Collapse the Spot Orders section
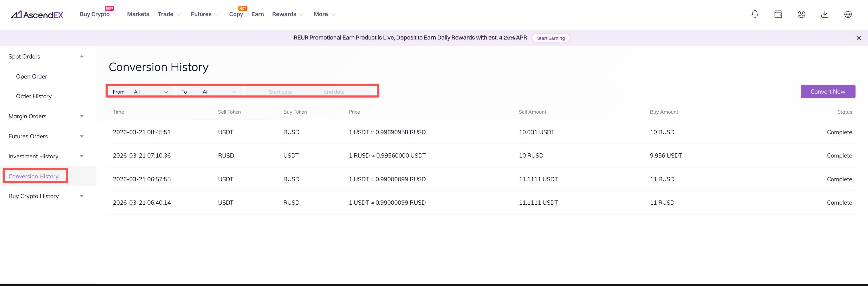Screen dimensions: 868x286 tap(82, 57)
